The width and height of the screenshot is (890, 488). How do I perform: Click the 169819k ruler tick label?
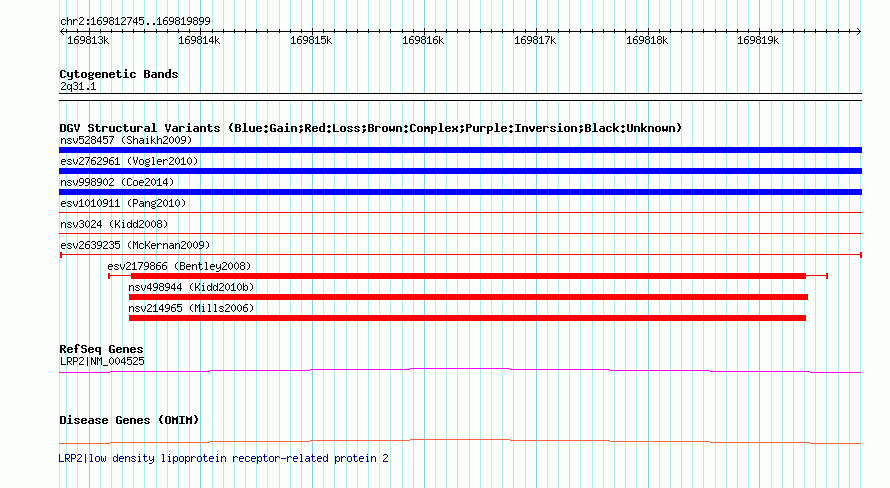click(x=758, y=41)
